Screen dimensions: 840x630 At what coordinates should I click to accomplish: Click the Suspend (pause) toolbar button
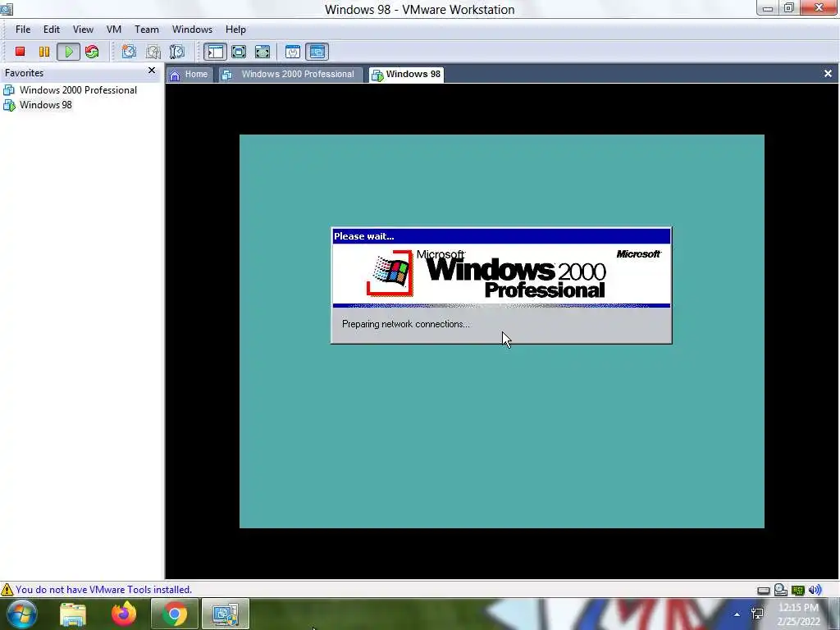(44, 52)
